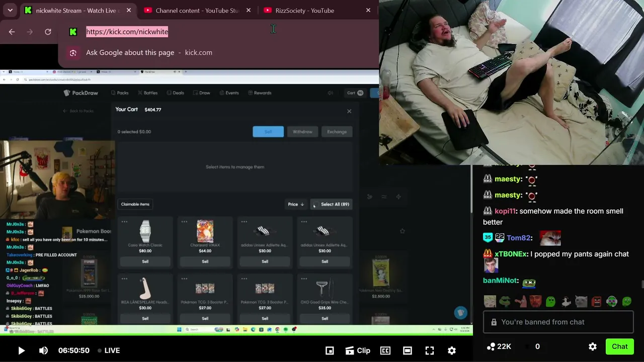Close the RizzSociety YouTube tab
Screen dimensions: 644x362
[368, 10]
